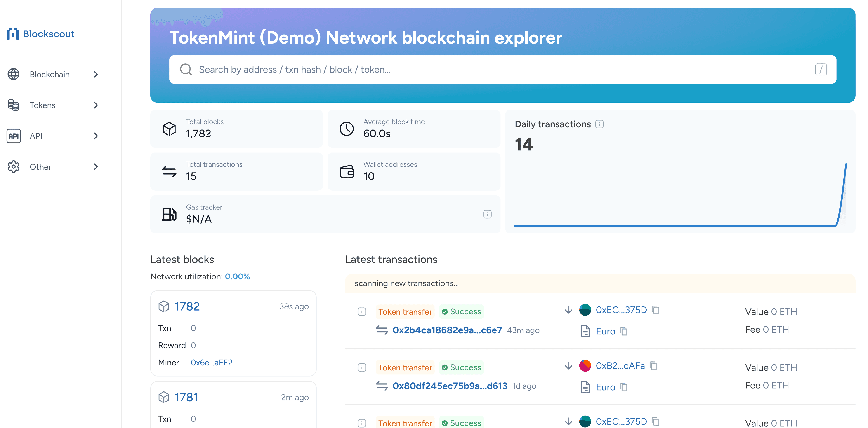Open the Total transactions 15 card
The height and width of the screenshot is (428, 868).
click(x=236, y=171)
